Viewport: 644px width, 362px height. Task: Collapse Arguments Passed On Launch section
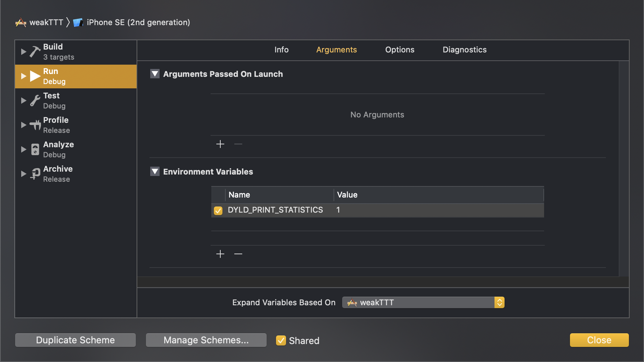click(155, 74)
